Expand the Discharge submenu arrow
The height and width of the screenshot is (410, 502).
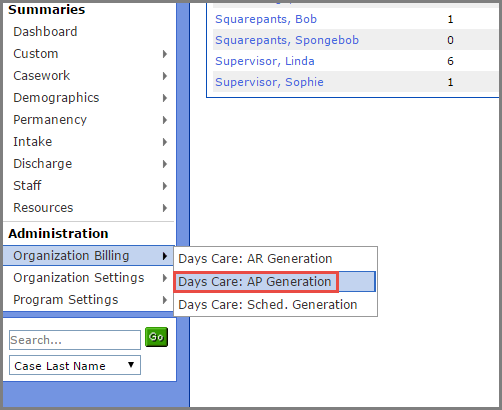click(x=165, y=164)
